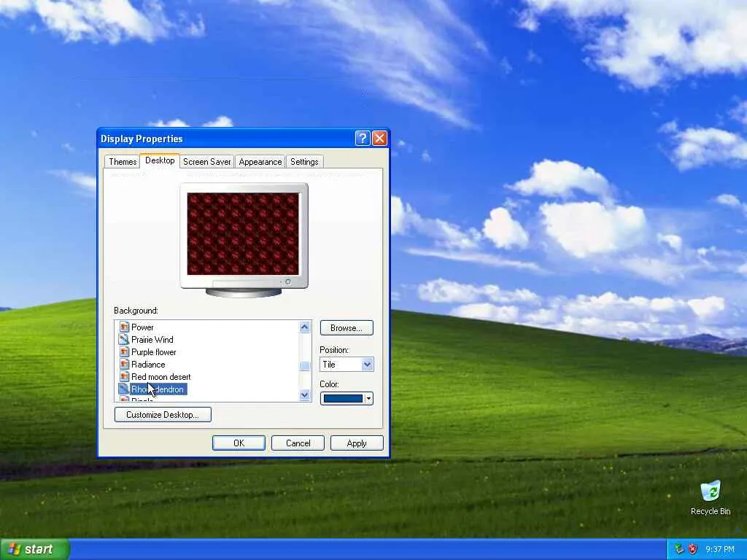Screen dimensions: 747x560
Task: Select Prairie Wind background
Action: 152,340
